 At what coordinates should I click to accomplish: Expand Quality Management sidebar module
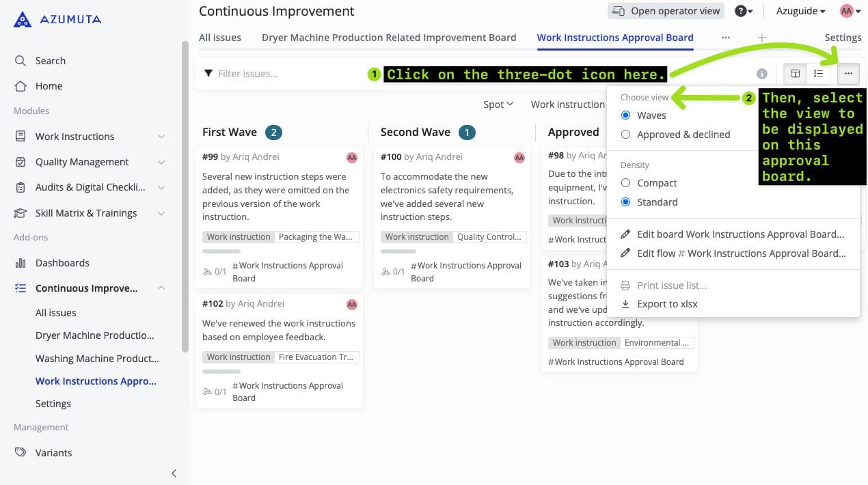pyautogui.click(x=161, y=162)
